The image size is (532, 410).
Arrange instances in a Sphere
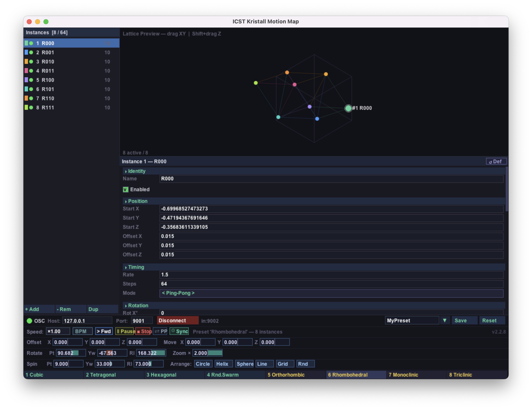tap(244, 364)
